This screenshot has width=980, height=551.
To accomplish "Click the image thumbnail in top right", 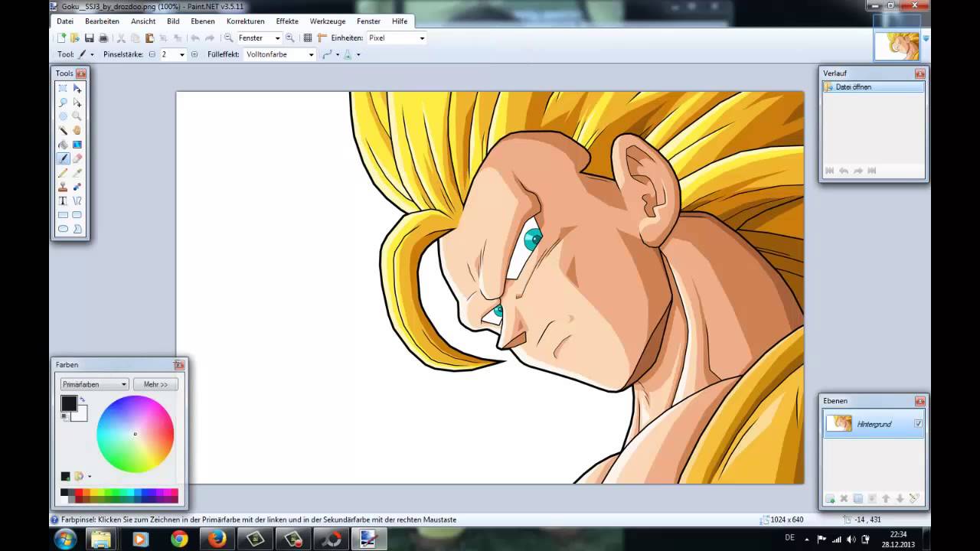I will [x=897, y=47].
